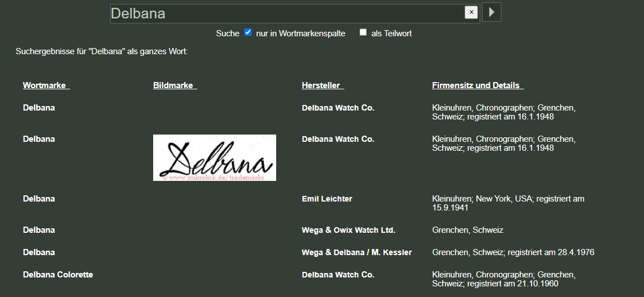
Task: Start search with the play arrow button
Action: click(x=491, y=12)
